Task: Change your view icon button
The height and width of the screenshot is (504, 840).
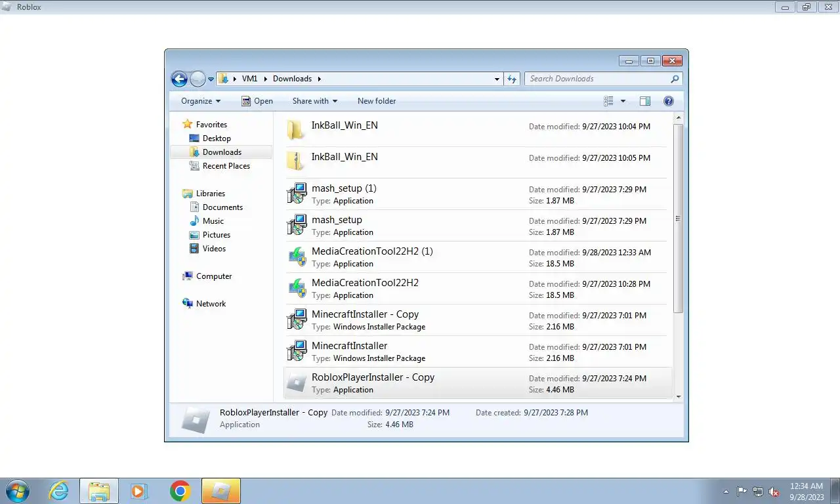Action: pos(608,101)
